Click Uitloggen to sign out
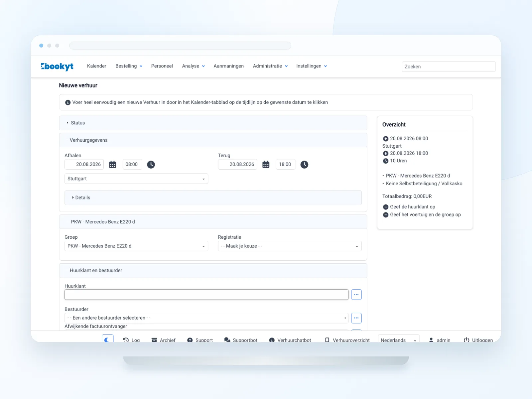This screenshot has height=399, width=532. [478, 340]
